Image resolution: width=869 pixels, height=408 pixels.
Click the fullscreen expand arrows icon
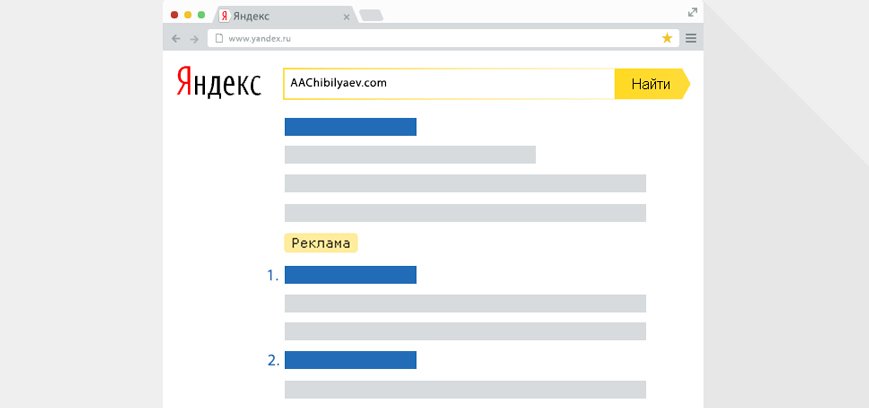pyautogui.click(x=692, y=12)
